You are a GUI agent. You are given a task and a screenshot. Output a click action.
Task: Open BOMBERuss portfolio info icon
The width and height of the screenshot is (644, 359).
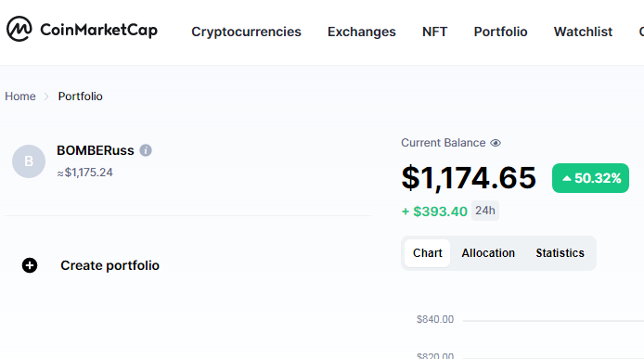pyautogui.click(x=146, y=150)
